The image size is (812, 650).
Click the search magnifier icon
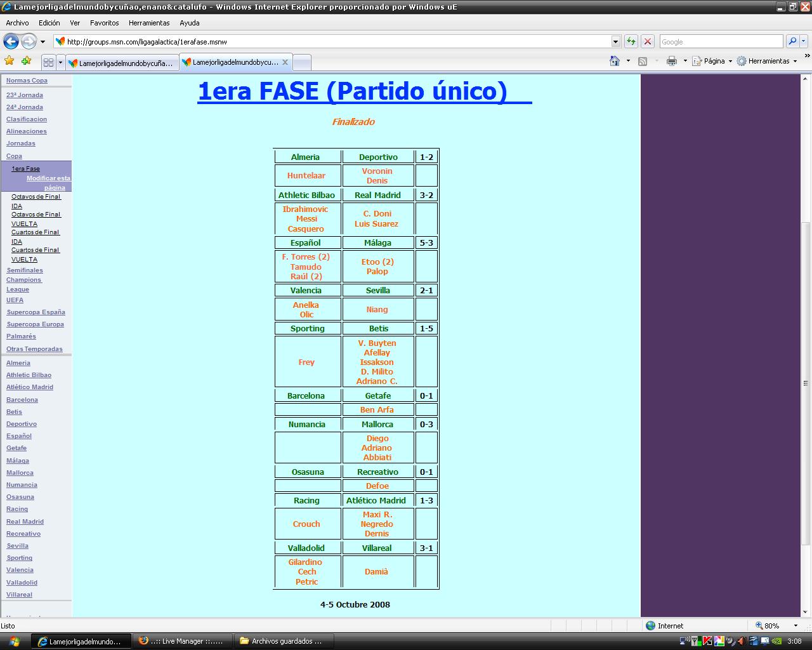[x=792, y=41]
